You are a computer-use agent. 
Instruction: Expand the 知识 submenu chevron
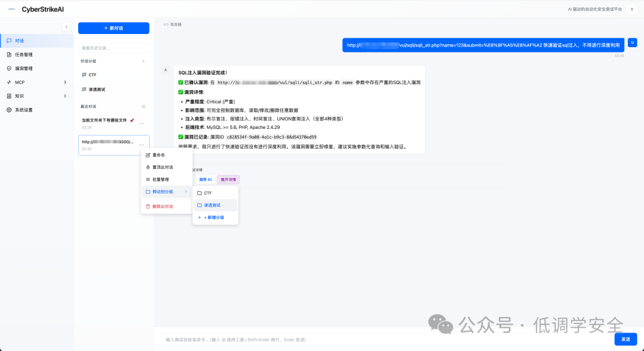65,96
